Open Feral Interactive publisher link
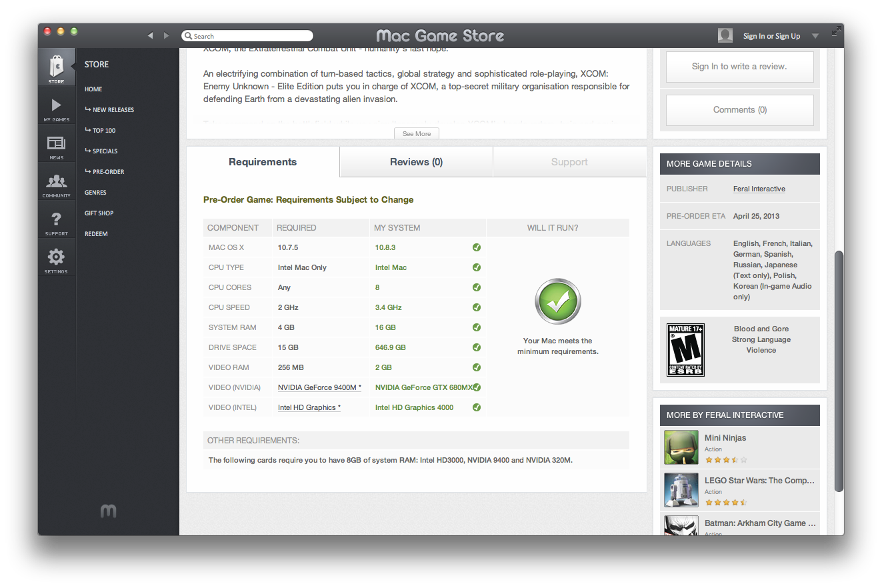 click(x=759, y=189)
